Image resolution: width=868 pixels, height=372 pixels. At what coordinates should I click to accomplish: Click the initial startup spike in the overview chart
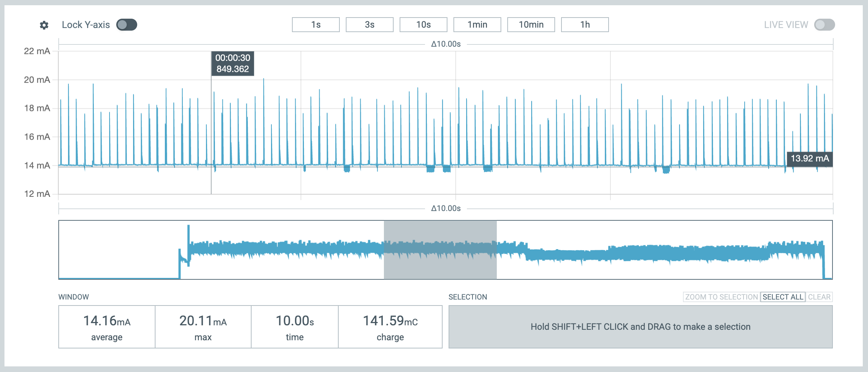tap(188, 235)
